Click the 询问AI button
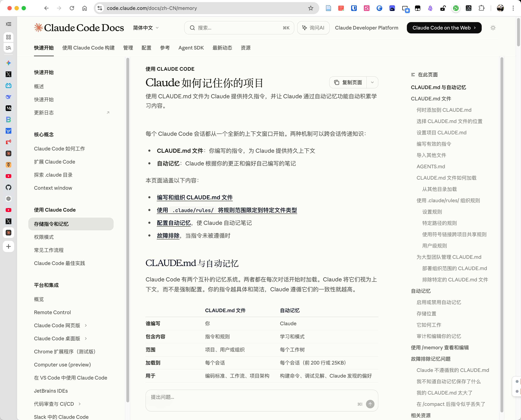This screenshot has width=521, height=420. (313, 28)
